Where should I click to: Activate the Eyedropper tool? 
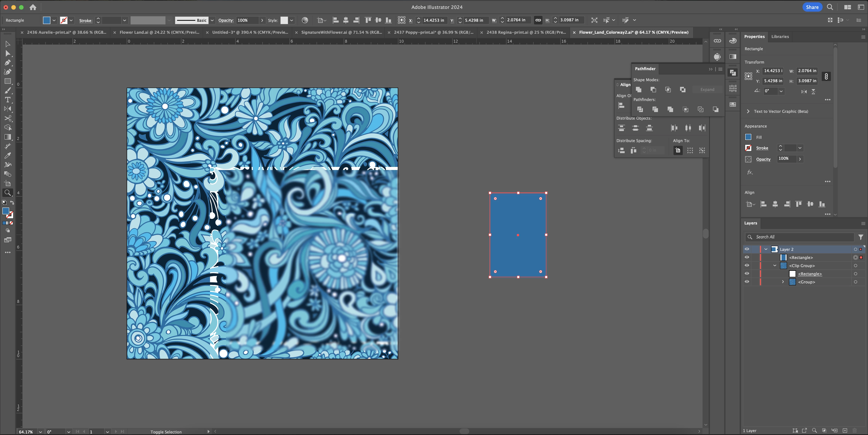7,155
